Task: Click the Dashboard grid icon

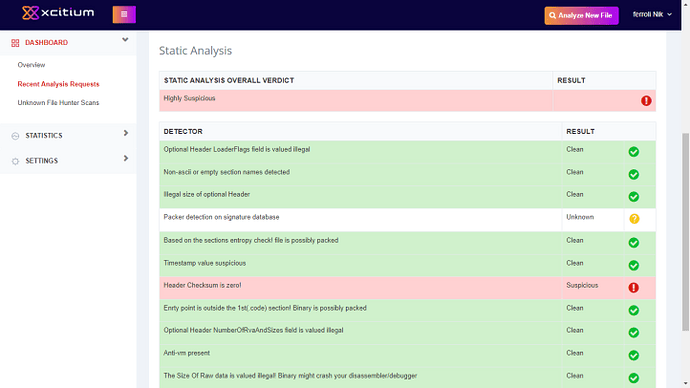Action: (15, 43)
